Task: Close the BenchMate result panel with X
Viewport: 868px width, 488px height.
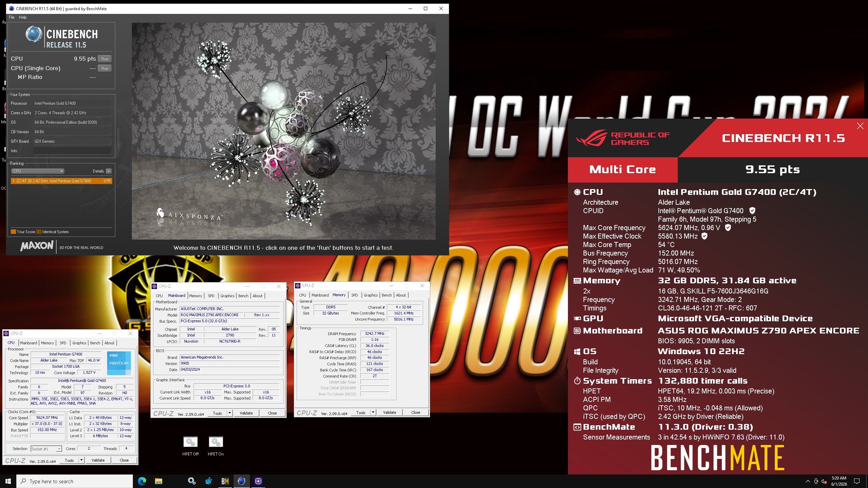Action: (860, 126)
